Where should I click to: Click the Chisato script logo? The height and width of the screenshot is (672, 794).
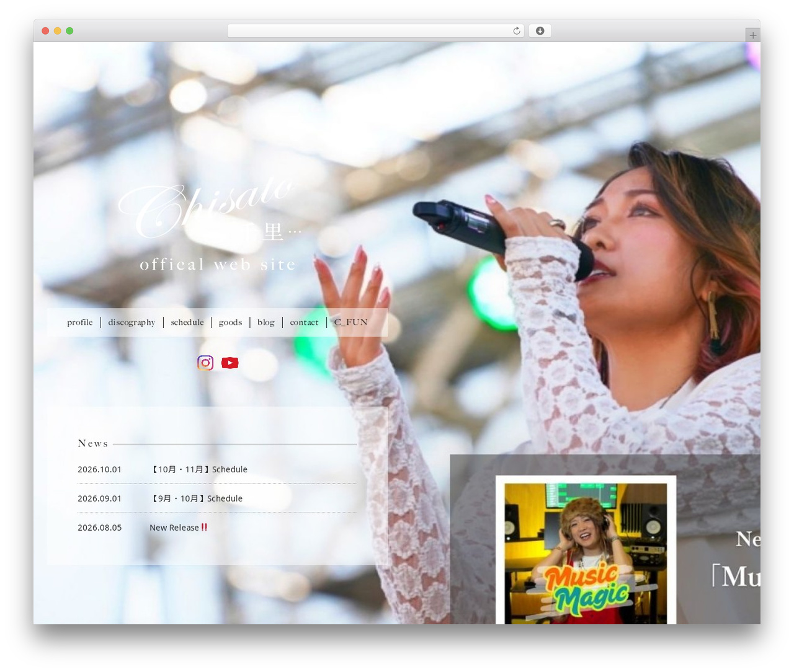[x=208, y=208]
